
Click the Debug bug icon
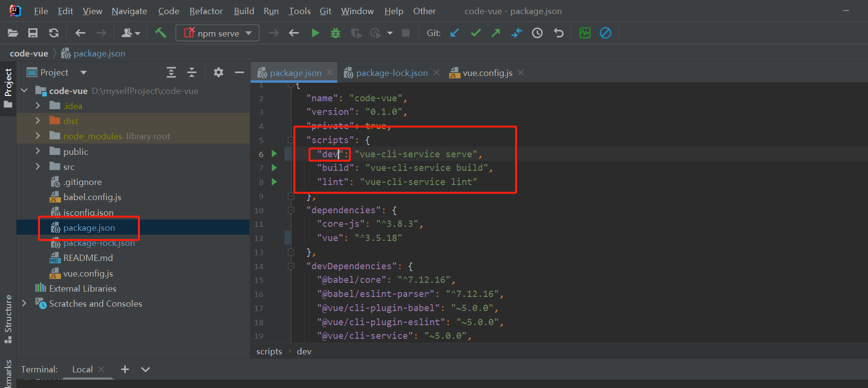[x=335, y=33]
